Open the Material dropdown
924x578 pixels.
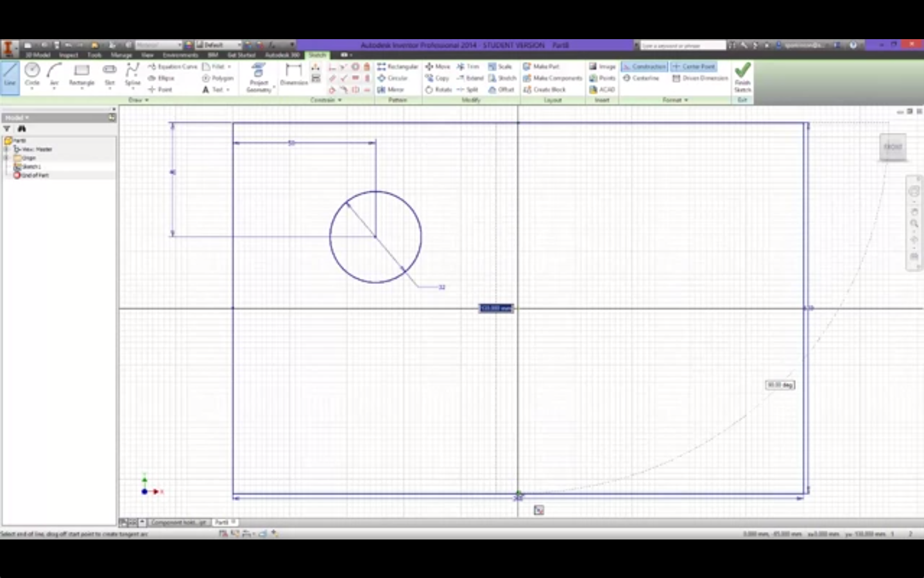158,45
